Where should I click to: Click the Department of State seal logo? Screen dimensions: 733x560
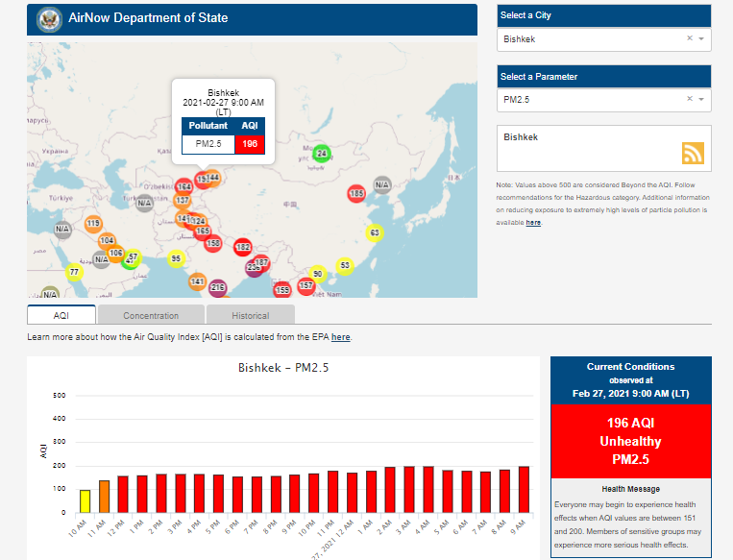click(x=47, y=18)
